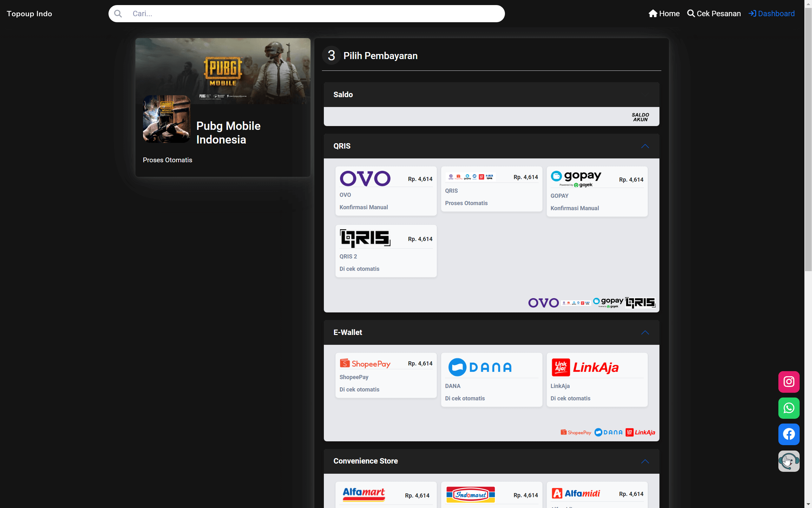Click the GOPAY Konfirmasi Manual text
812x508 pixels.
point(574,208)
